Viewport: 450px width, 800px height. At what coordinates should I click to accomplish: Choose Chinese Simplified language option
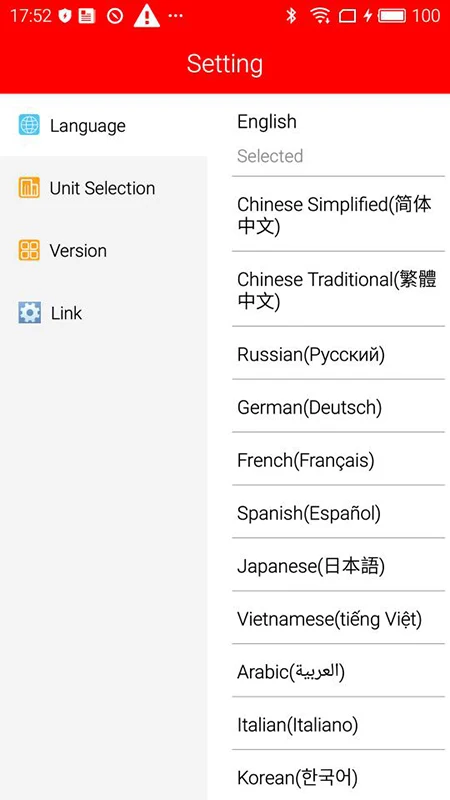coord(338,214)
